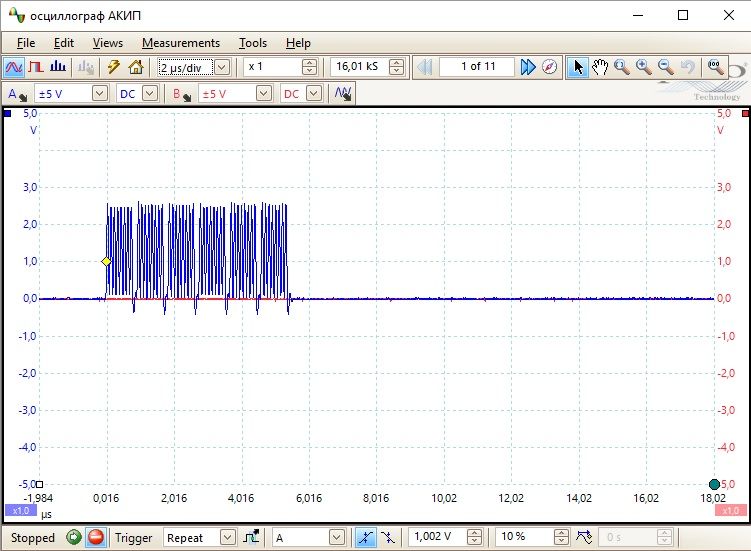
Task: Open Channel A ±5 V range dropdown
Action: click(100, 93)
